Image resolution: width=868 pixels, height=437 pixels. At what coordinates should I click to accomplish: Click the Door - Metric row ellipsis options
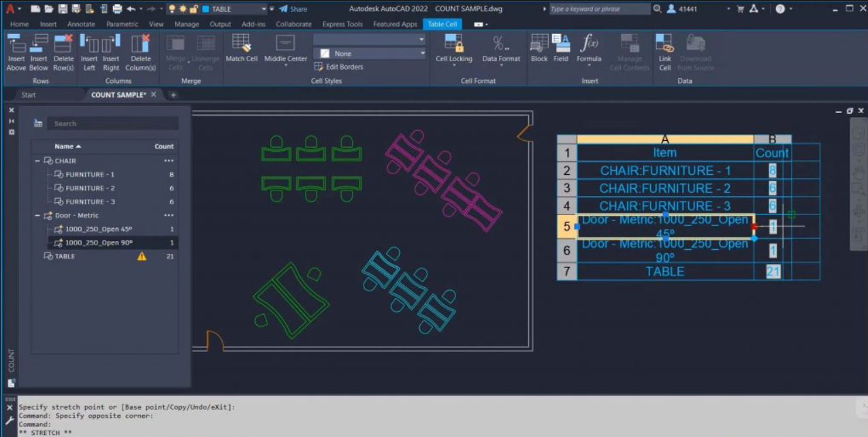click(x=168, y=215)
